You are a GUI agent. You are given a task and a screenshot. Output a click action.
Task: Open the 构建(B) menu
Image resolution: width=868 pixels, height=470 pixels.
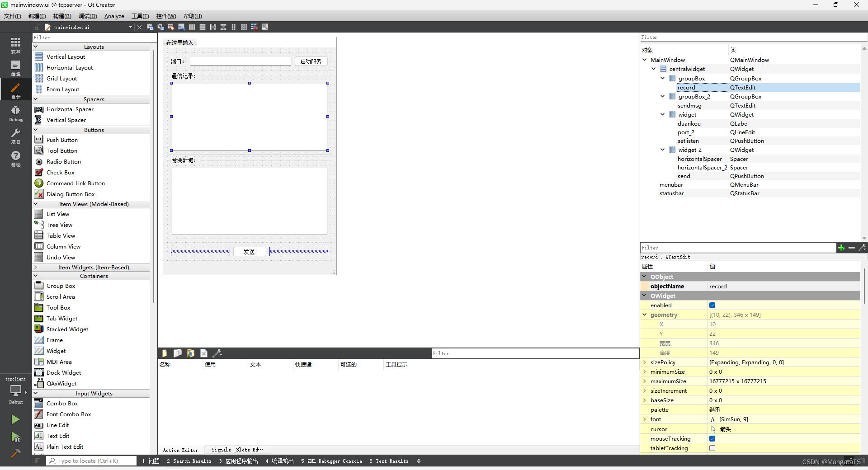click(62, 16)
